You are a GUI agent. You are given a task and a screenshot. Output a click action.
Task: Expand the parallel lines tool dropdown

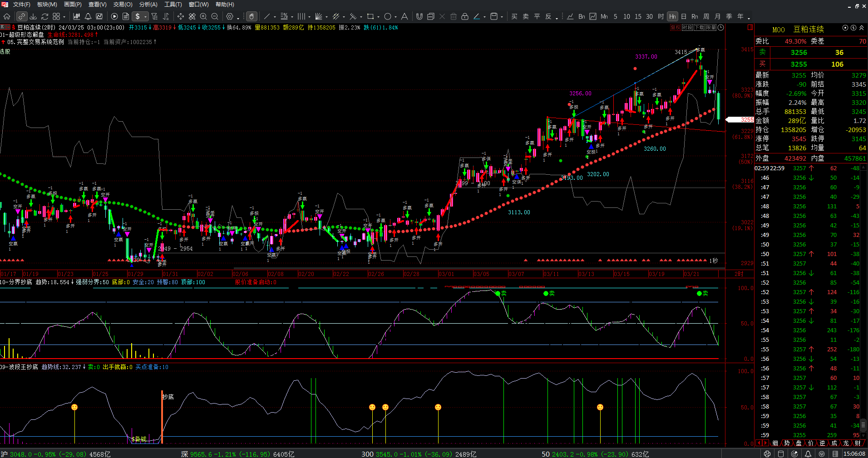click(309, 17)
